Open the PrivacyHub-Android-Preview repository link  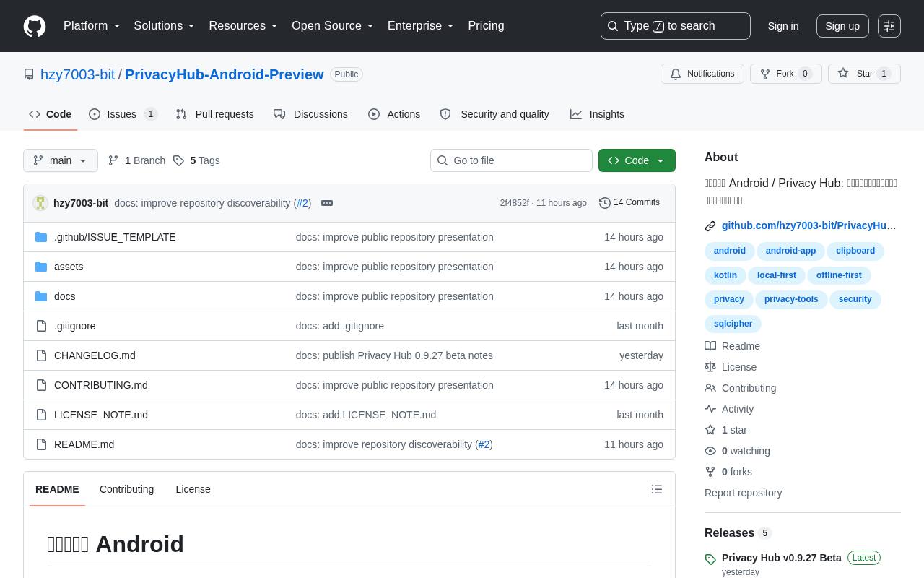pyautogui.click(x=225, y=74)
